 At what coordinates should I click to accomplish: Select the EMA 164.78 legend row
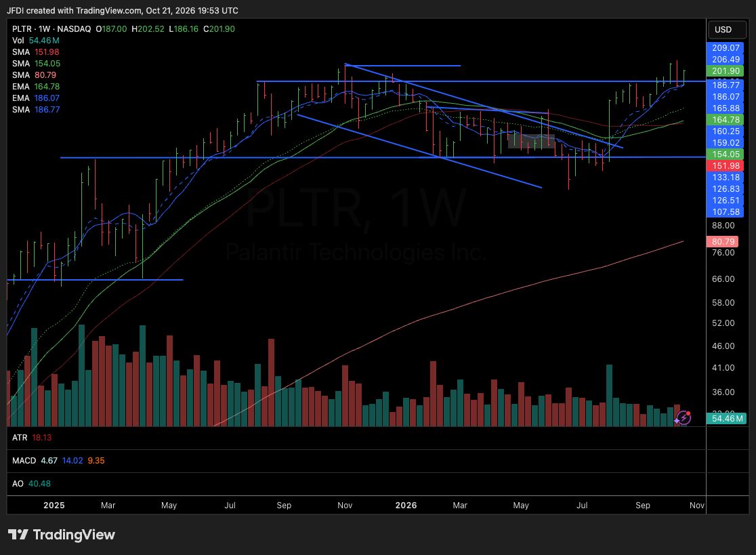pos(36,87)
